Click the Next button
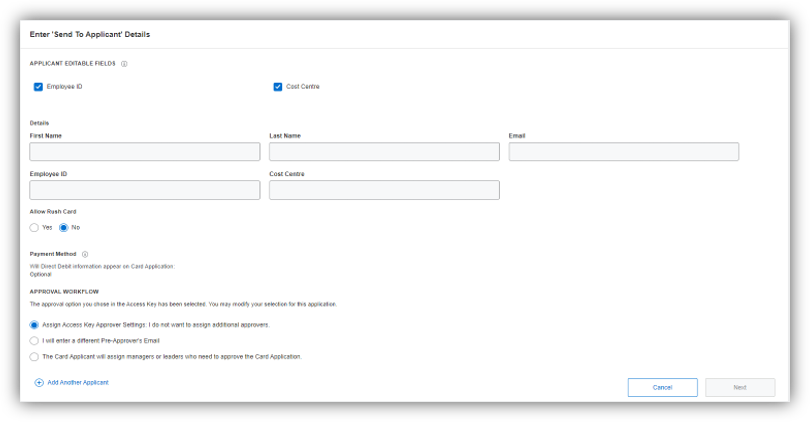The image size is (810, 422). 739,387
